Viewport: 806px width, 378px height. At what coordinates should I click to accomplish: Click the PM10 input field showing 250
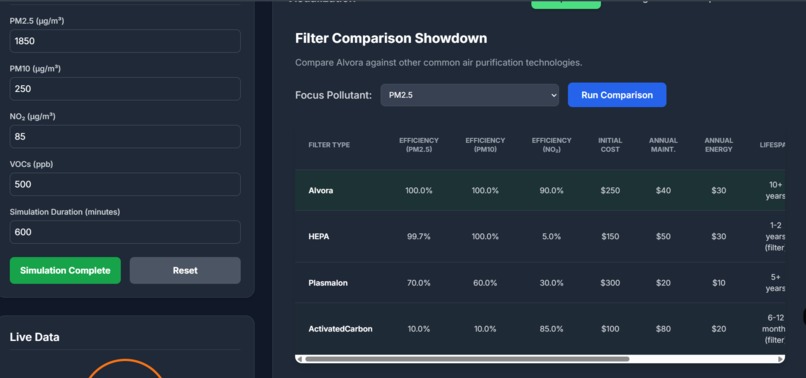(x=125, y=89)
